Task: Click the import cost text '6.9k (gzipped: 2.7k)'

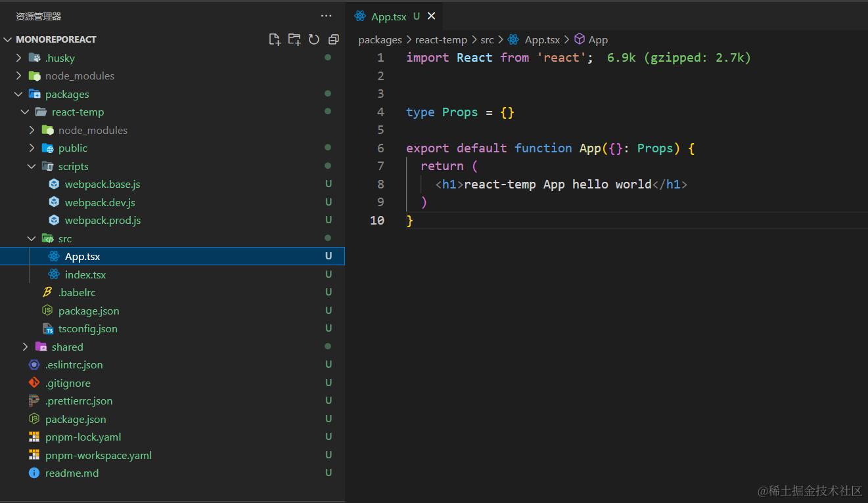Action: point(679,58)
